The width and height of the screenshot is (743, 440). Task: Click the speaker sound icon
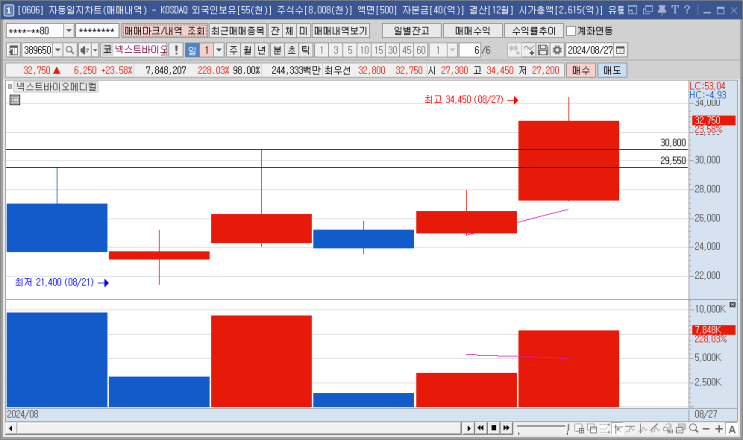click(84, 50)
